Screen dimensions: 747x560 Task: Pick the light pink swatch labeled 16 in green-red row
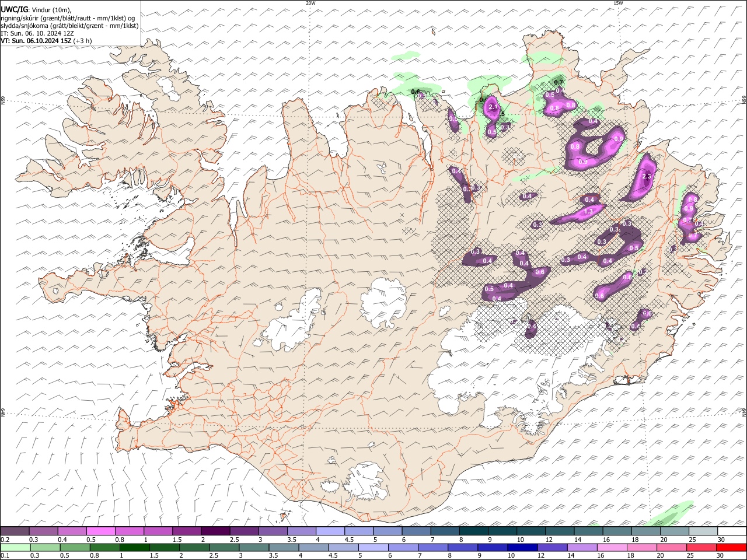pos(611,547)
